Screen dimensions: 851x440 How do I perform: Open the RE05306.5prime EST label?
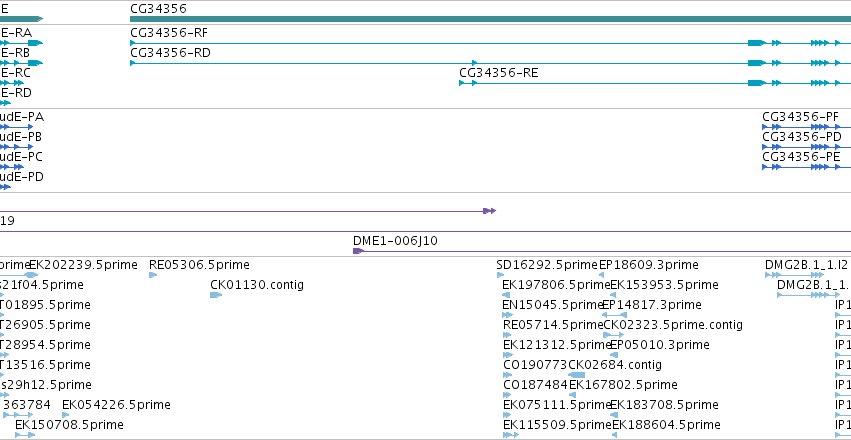(x=199, y=265)
